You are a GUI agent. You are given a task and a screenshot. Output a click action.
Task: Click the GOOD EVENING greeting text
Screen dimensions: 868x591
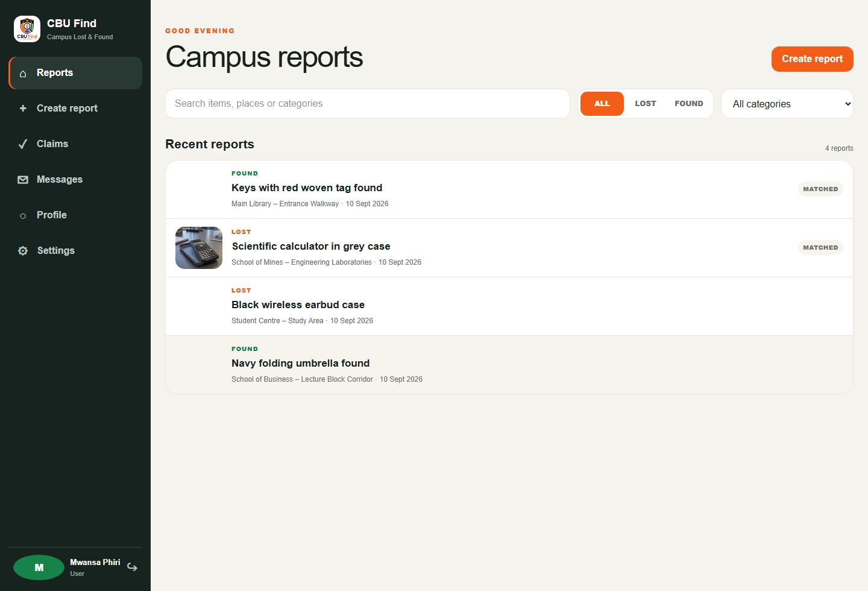(200, 31)
